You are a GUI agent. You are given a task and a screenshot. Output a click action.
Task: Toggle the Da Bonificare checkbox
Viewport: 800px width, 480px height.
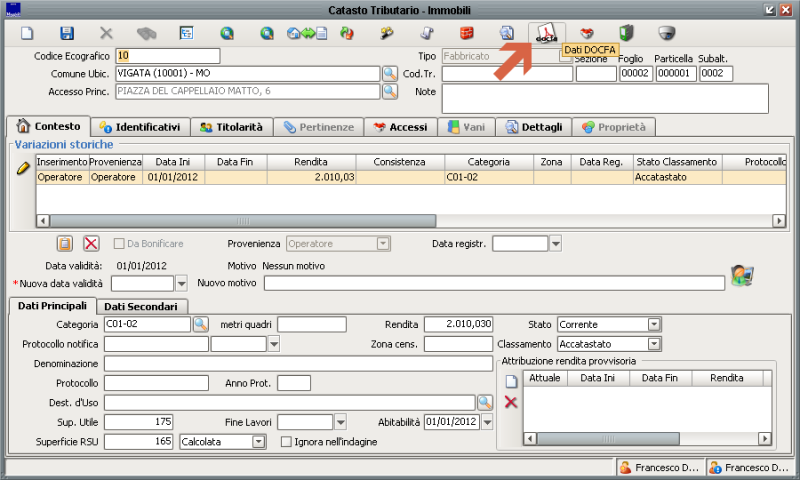click(x=120, y=243)
